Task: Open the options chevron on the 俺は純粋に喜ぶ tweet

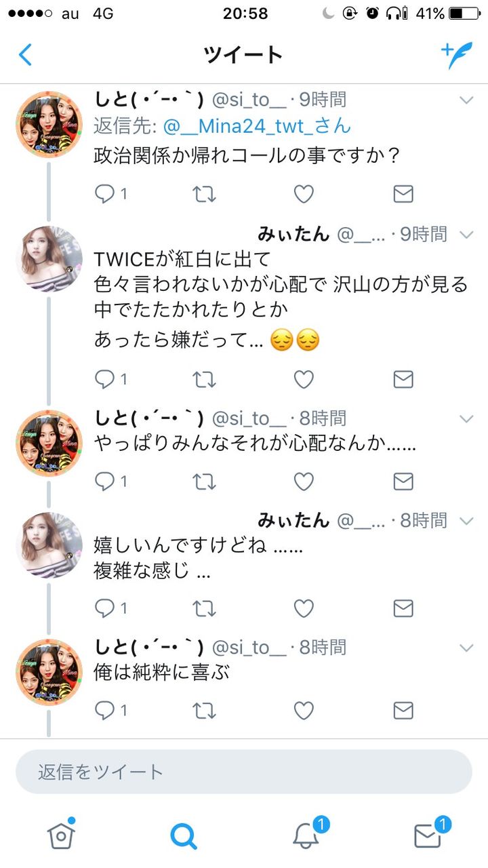Action: click(x=466, y=648)
